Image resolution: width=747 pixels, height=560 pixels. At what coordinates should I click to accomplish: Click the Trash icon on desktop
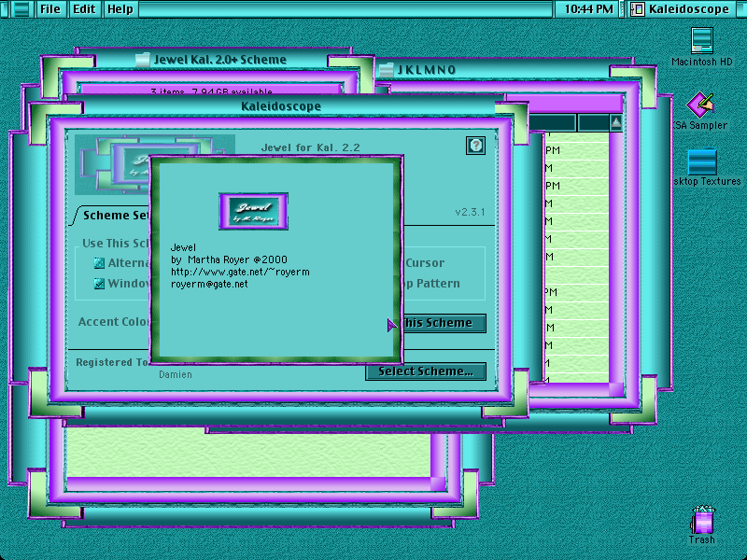pyautogui.click(x=703, y=520)
